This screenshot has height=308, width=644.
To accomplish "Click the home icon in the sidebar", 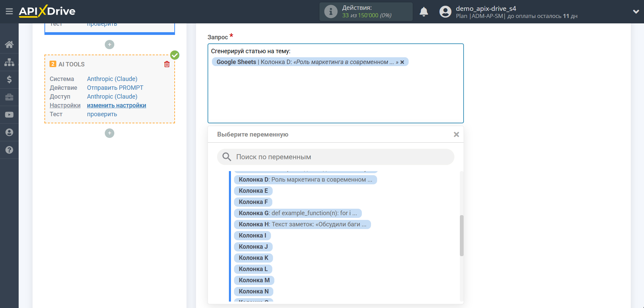I will (x=9, y=44).
